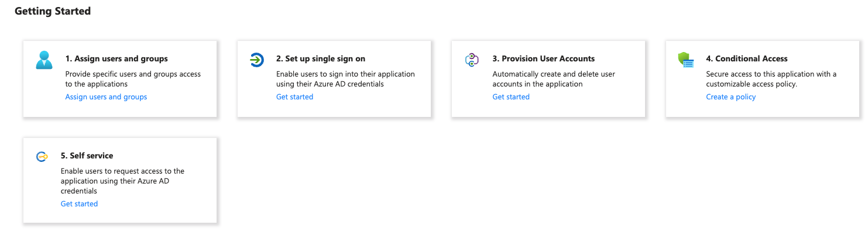Select the '2. Set up single sign on' title
The height and width of the screenshot is (235, 868).
321,59
